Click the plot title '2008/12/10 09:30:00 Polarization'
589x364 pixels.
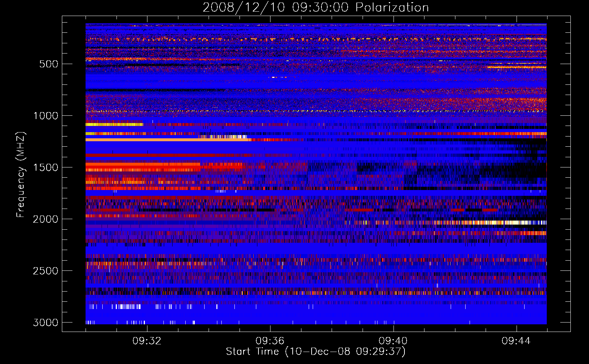tap(316, 7)
